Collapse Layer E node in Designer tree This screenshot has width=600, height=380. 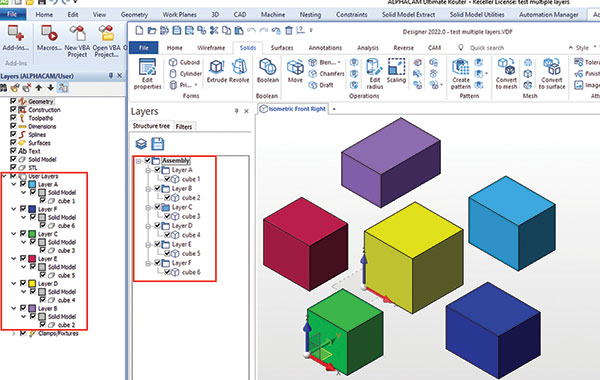click(x=148, y=245)
